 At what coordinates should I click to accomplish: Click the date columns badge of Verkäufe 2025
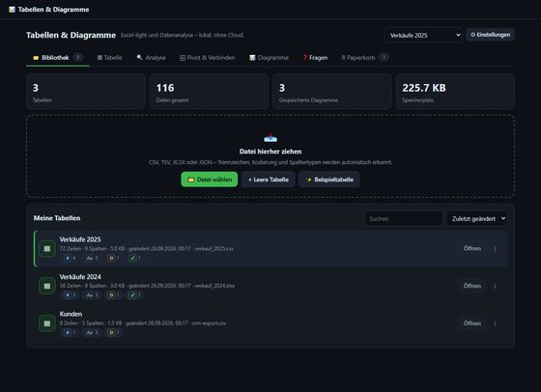pyautogui.click(x=114, y=258)
